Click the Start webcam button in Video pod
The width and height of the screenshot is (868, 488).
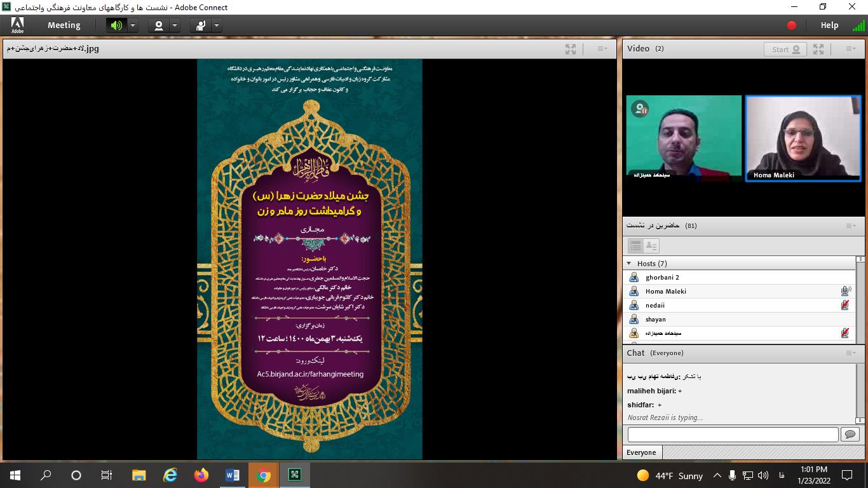[x=785, y=49]
